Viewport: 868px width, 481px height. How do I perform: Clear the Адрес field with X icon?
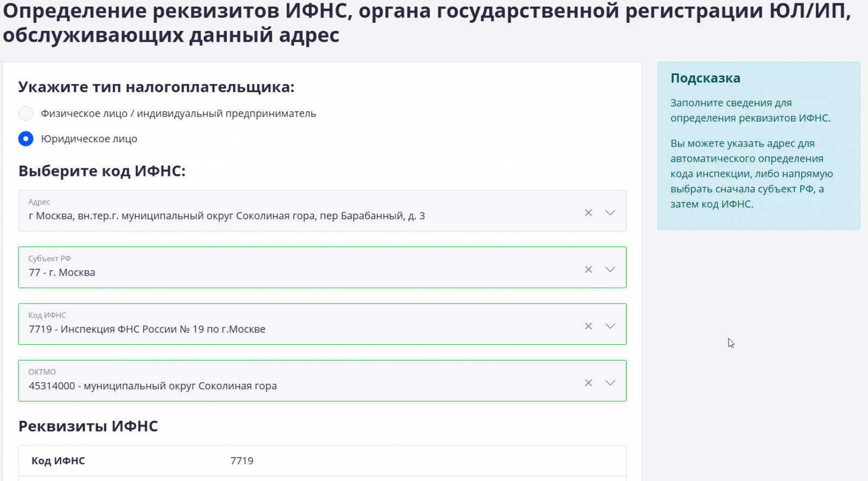pos(588,213)
